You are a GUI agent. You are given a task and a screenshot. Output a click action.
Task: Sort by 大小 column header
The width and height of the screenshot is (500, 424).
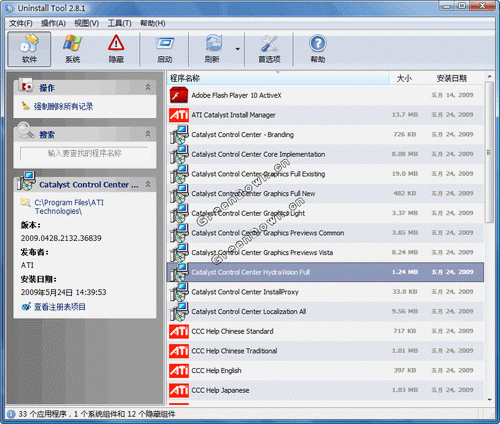coord(404,78)
